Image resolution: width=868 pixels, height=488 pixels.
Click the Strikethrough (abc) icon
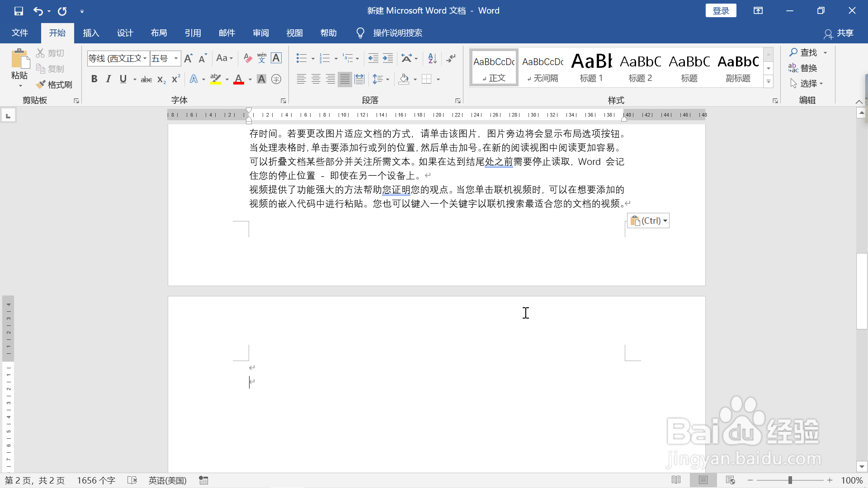[x=146, y=80]
